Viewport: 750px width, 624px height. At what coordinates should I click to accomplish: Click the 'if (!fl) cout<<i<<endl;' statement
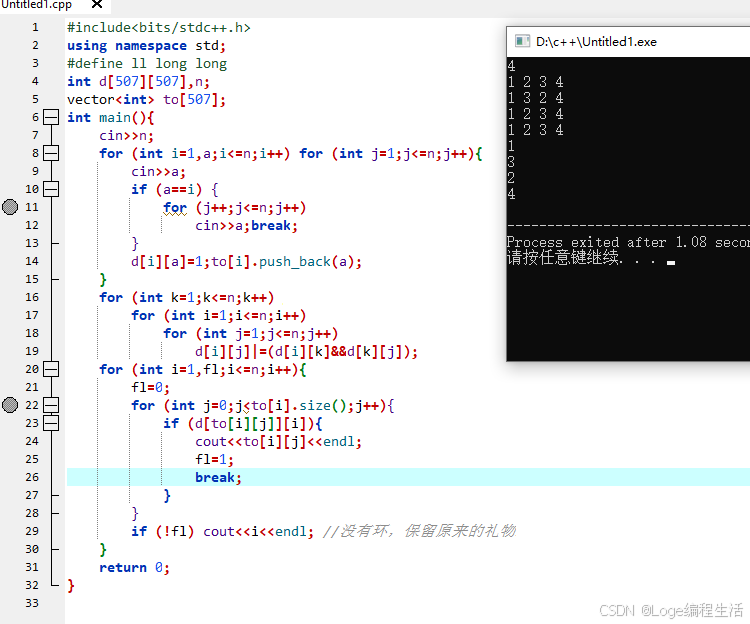pos(222,532)
